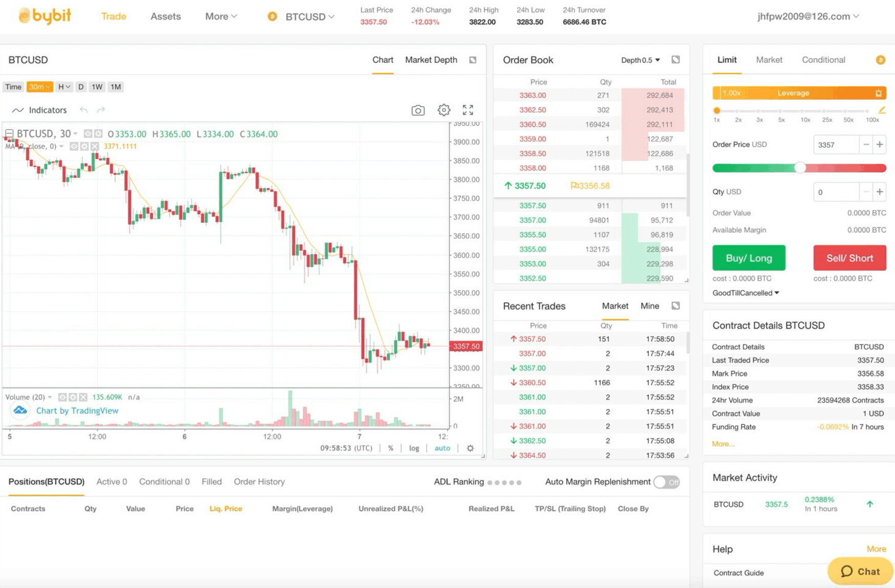Toggle Auto Margin Replenishment switch
The width and height of the screenshot is (895, 588).
(667, 482)
